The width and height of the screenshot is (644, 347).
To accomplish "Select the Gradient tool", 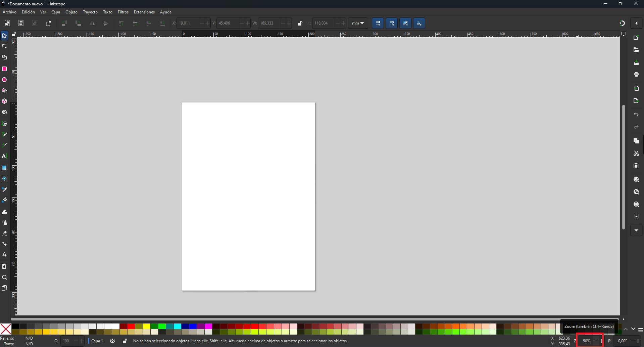I will (4, 168).
